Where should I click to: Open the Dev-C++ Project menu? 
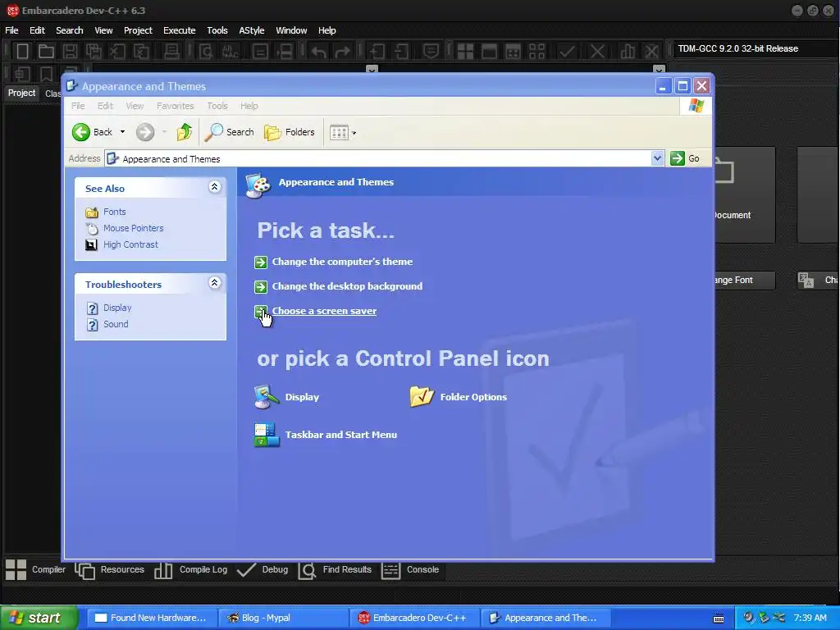click(138, 30)
